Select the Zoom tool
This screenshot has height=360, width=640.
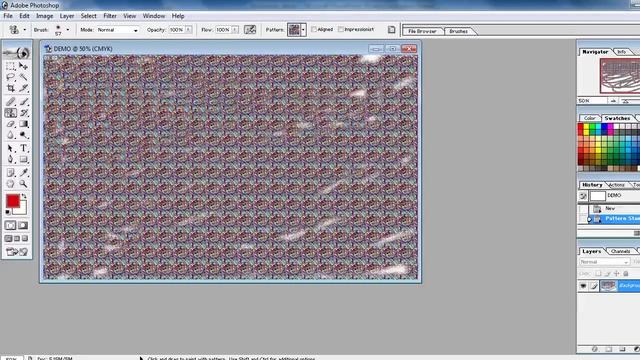pyautogui.click(x=23, y=184)
